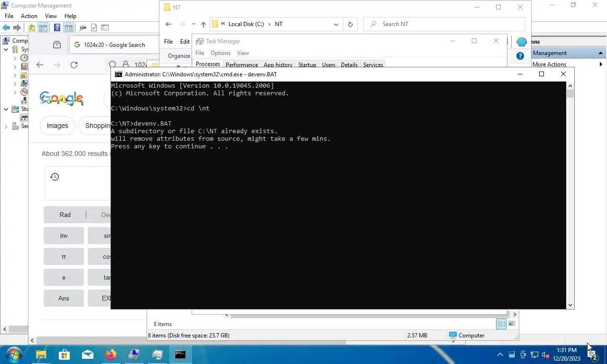Click the Command Prompt vertical scrollbar down arrow
This screenshot has height=364, width=607.
pos(570,306)
